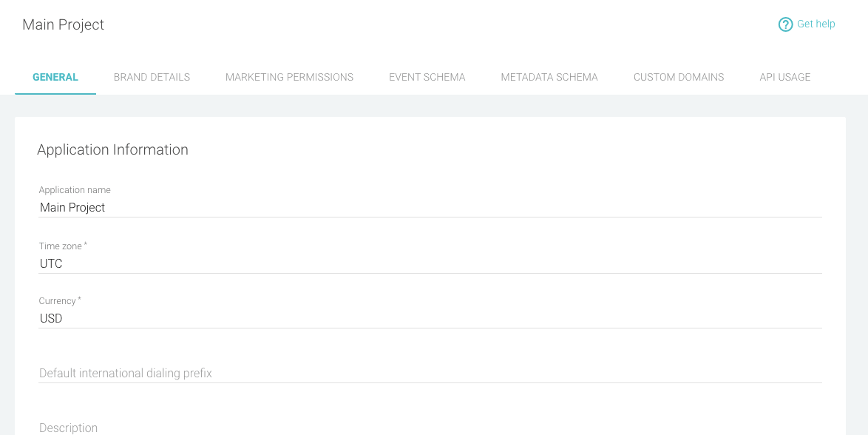Select the Event Schema tab

pyautogui.click(x=427, y=77)
